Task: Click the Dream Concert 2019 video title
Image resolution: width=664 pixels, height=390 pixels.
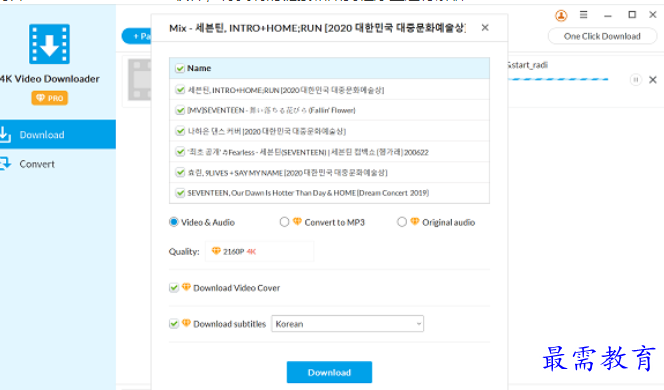Action: click(308, 193)
